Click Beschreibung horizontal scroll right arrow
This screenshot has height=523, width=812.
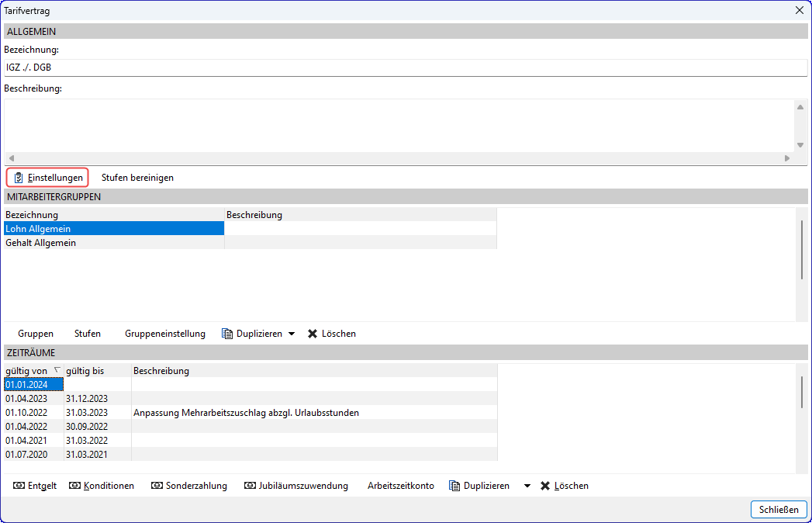[x=787, y=158]
